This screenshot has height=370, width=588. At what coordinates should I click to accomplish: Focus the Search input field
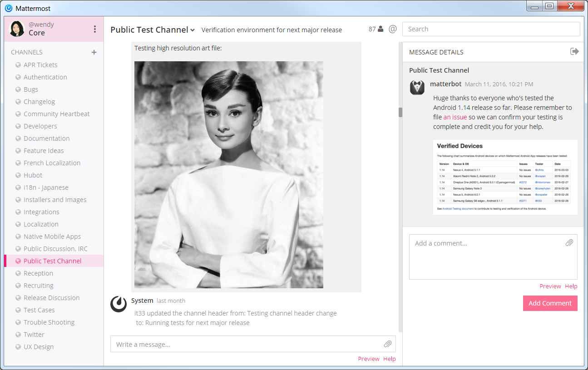point(491,29)
